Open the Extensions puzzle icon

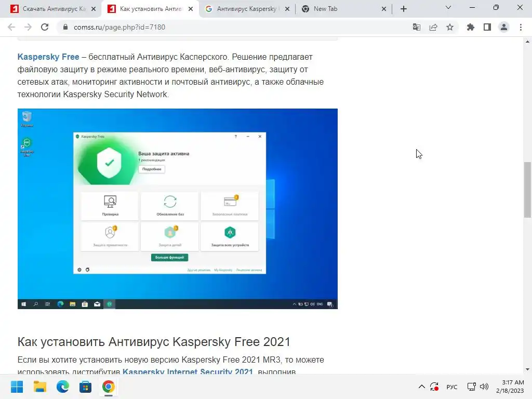(471, 27)
